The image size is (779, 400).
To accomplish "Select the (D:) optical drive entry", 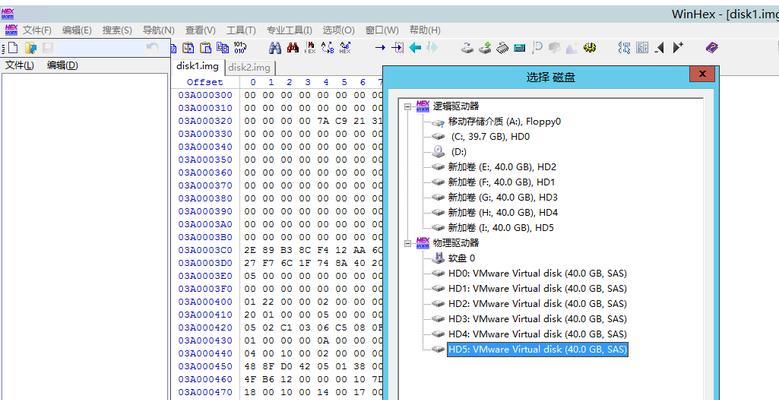I will pyautogui.click(x=458, y=152).
